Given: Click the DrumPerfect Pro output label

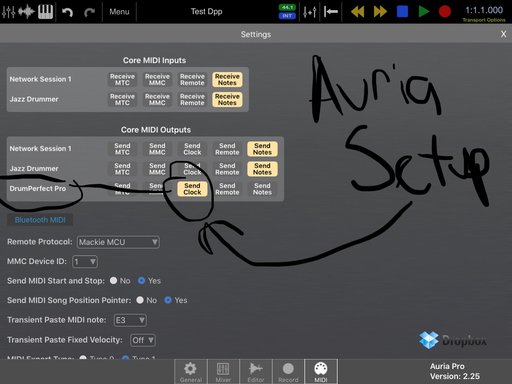Looking at the screenshot, I should pyautogui.click(x=38, y=189).
